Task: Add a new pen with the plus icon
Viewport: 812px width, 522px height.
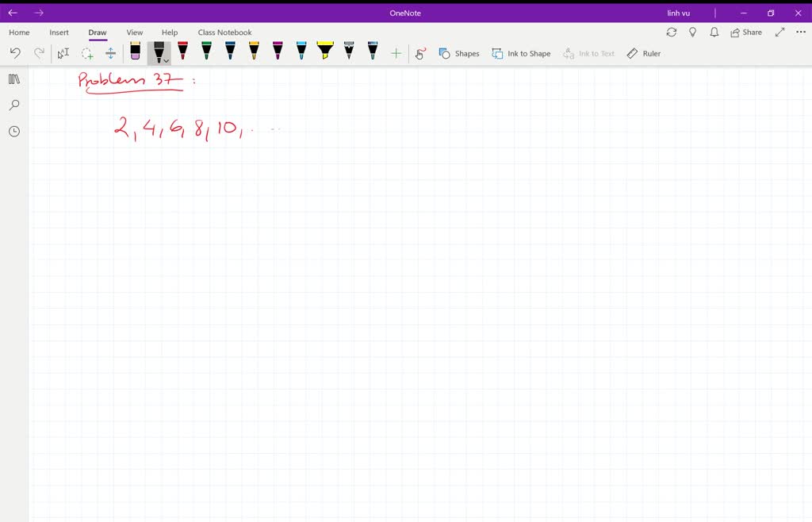Action: pos(396,52)
